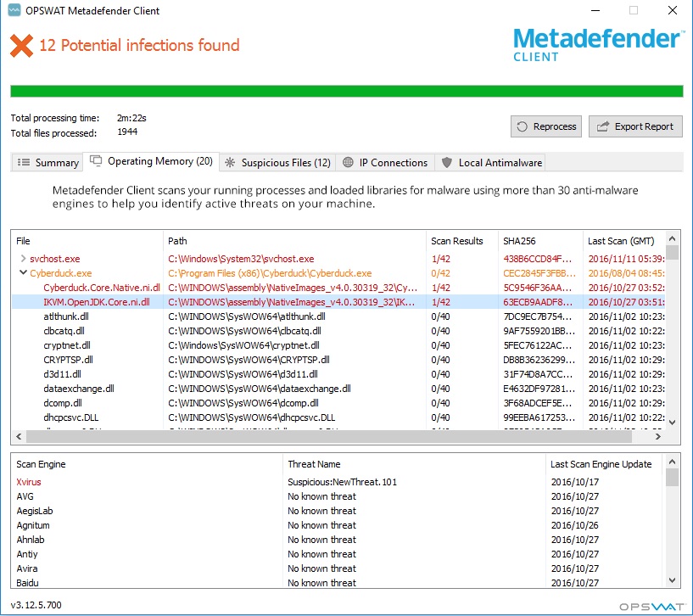Click the Agnitum scan engine row
This screenshot has height=616, width=693.
[x=338, y=525]
